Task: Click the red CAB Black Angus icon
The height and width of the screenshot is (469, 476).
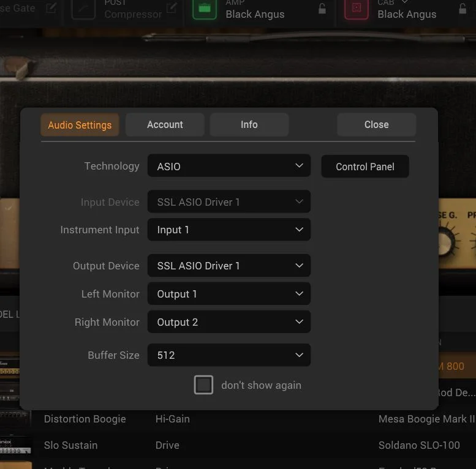Action: tap(357, 9)
